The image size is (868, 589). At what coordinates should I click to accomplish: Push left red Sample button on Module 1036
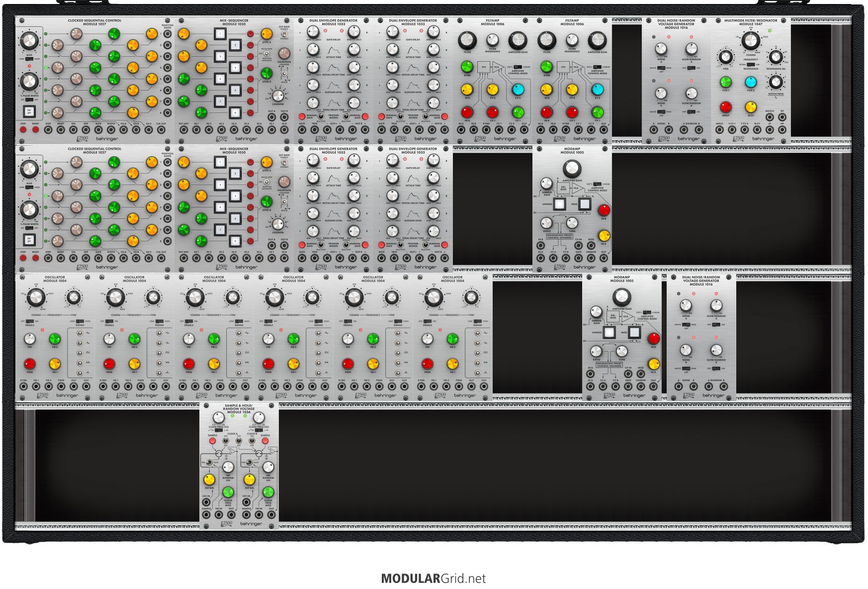tap(212, 441)
